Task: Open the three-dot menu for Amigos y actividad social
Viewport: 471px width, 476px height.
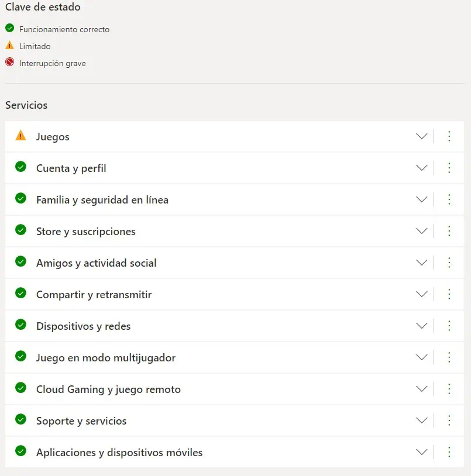Action: tap(449, 263)
